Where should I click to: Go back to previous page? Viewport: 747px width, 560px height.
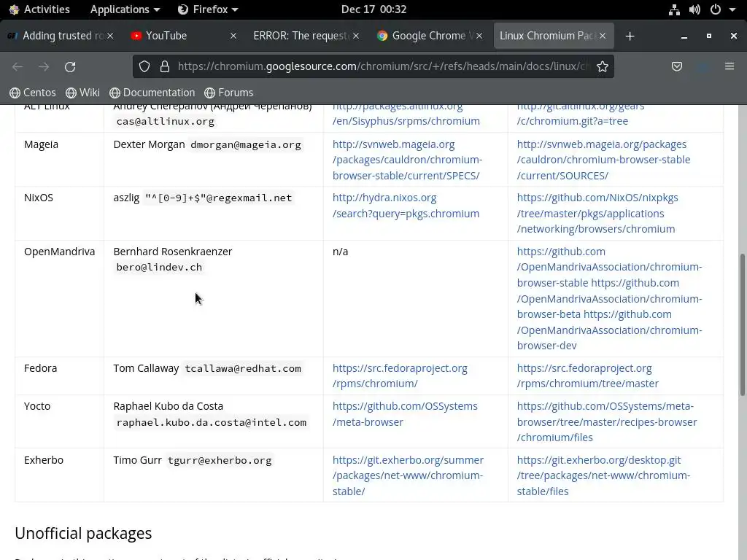coord(18,66)
